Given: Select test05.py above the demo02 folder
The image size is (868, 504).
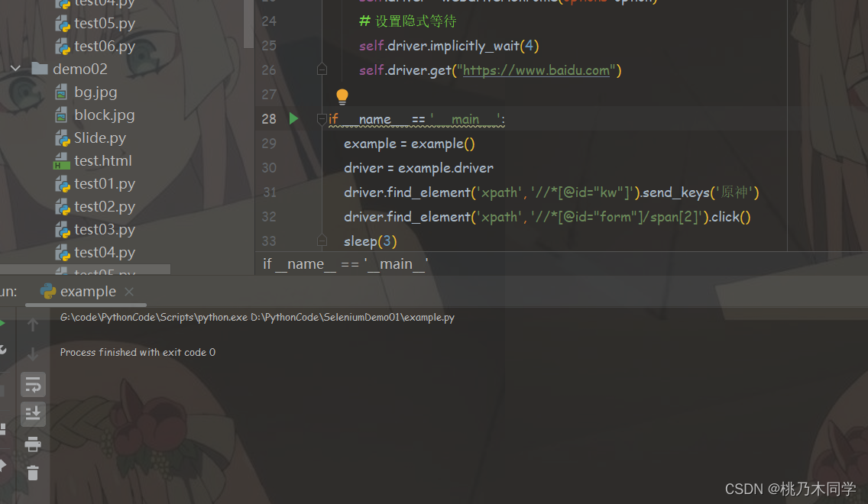Looking at the screenshot, I should pyautogui.click(x=105, y=23).
